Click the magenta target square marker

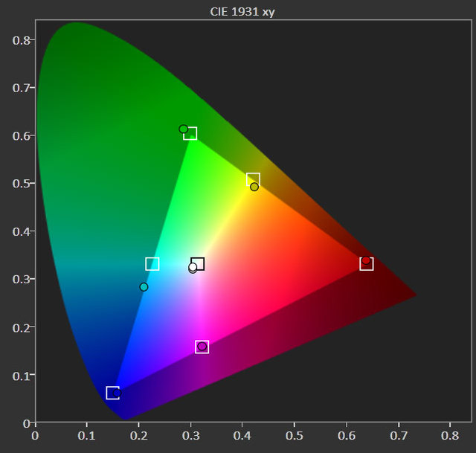pyautogui.click(x=202, y=347)
